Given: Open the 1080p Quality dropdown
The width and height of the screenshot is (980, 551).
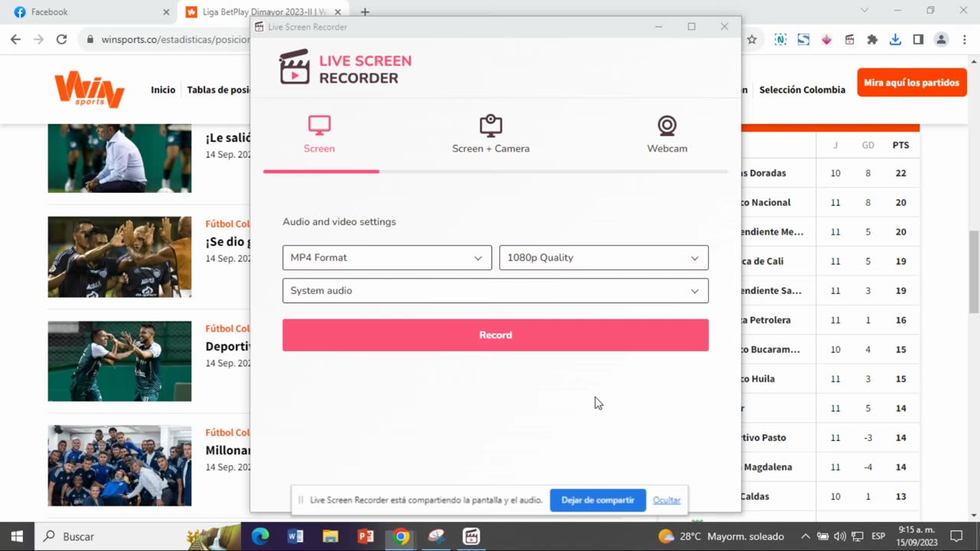Looking at the screenshot, I should click(x=603, y=258).
